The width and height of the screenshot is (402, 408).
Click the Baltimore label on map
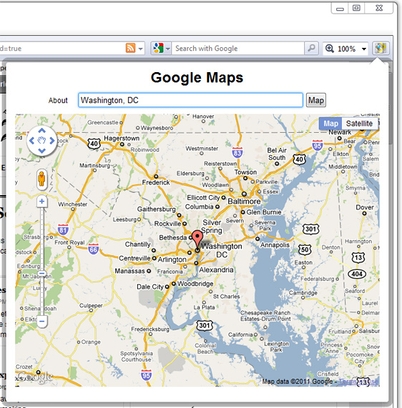tap(244, 201)
